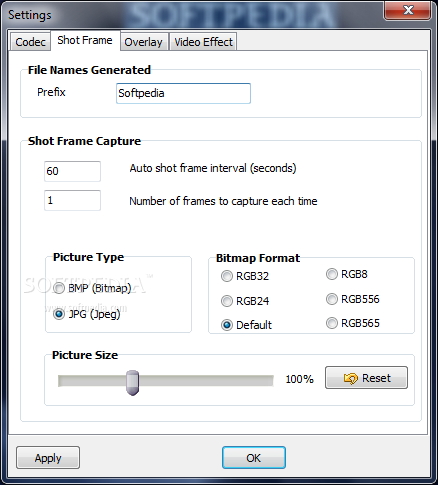Pick RGB565 bitmap format
Screen dimensions: 438x485
353,323
